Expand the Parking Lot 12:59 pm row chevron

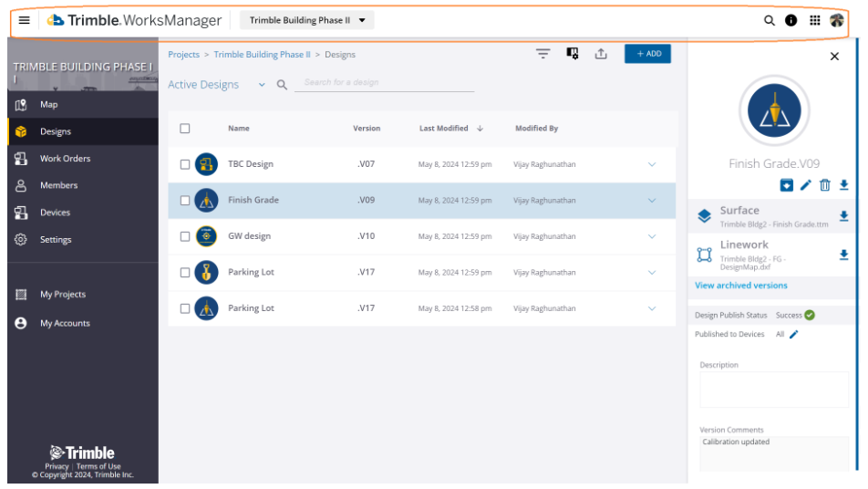click(x=652, y=273)
